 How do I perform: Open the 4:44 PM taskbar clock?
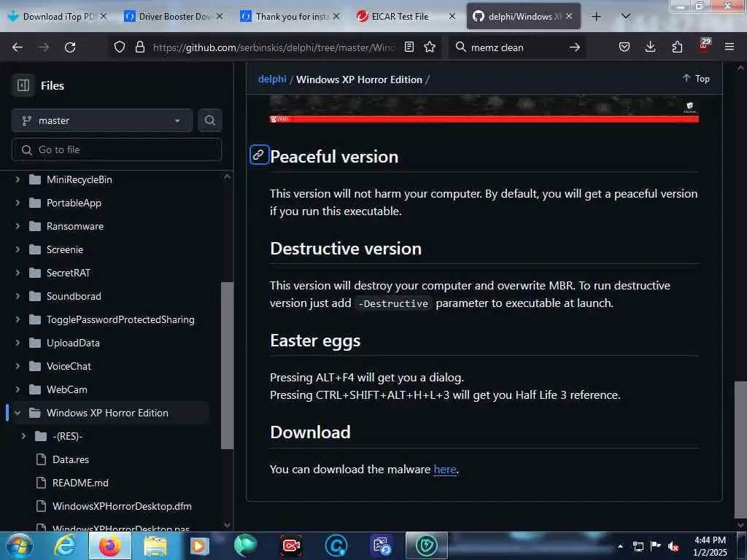coord(710,546)
